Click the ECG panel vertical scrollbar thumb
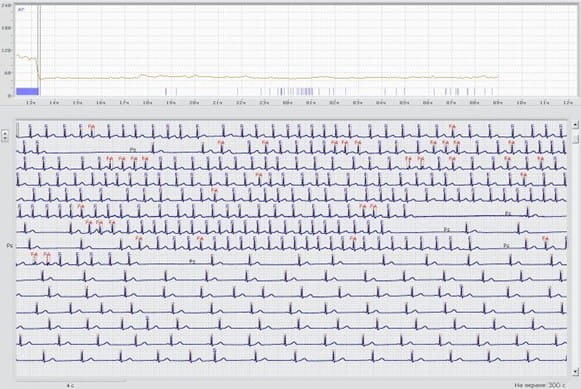Viewport: 581px width, 389px height. tap(575, 138)
